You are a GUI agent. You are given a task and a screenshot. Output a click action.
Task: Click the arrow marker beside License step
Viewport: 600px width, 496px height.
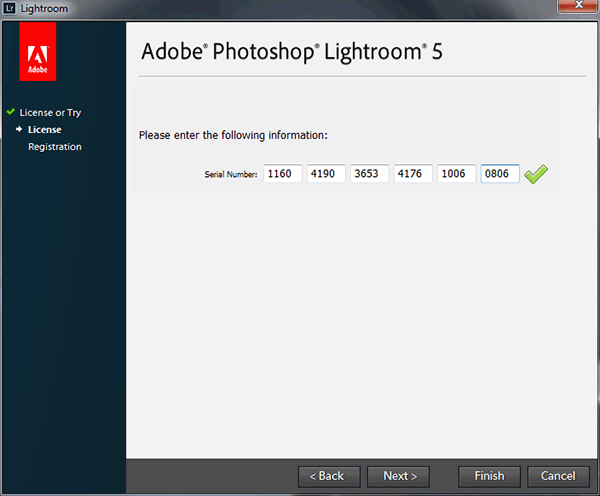tap(19, 129)
